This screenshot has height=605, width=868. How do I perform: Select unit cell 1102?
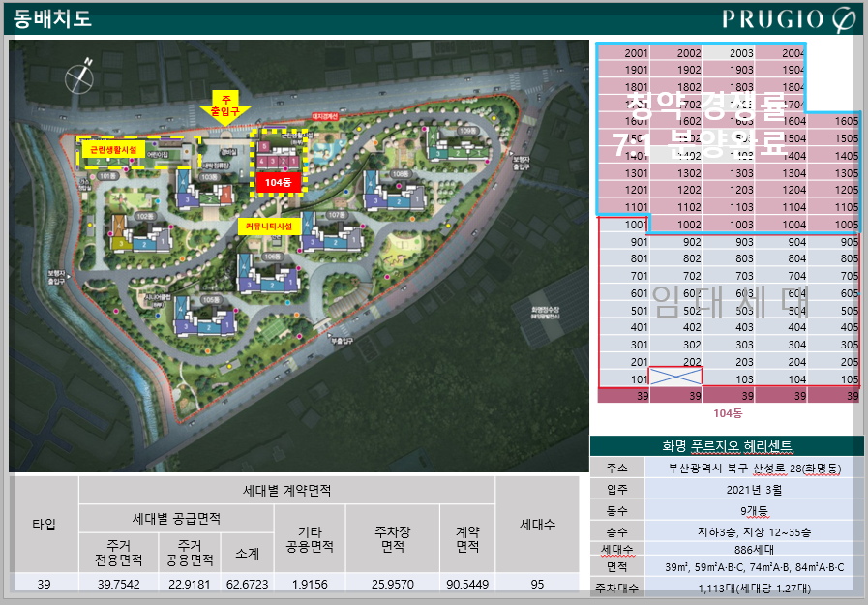click(x=675, y=207)
